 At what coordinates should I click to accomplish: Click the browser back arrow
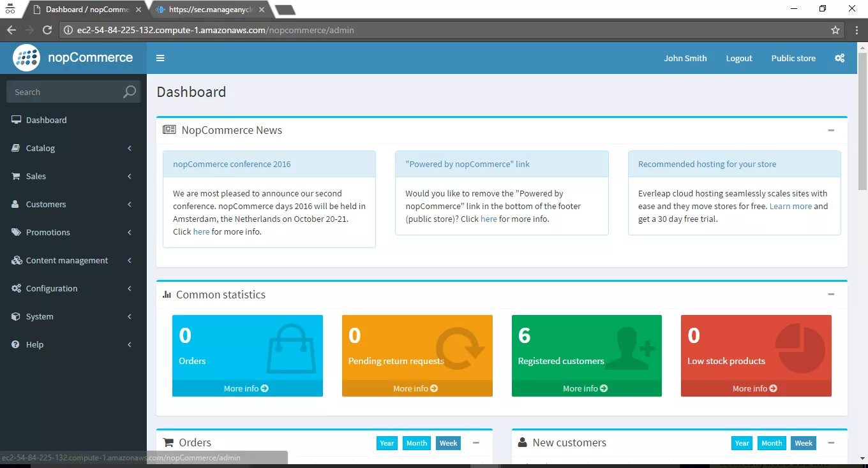tap(11, 30)
